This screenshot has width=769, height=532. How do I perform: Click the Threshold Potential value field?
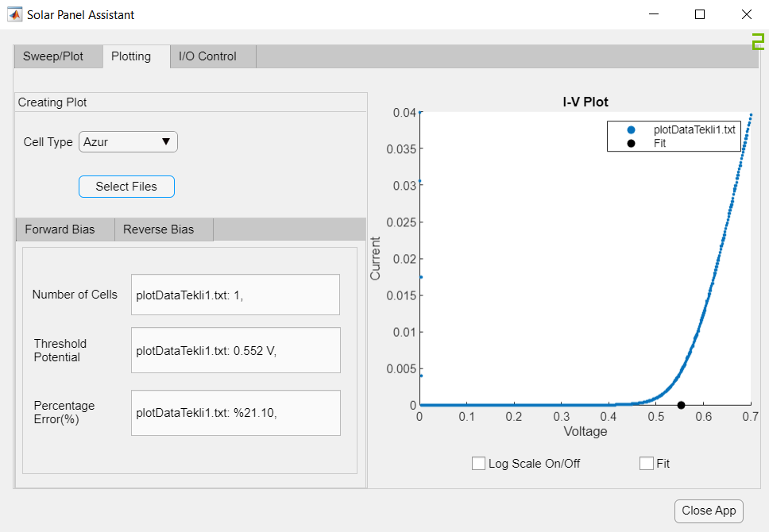coord(236,350)
